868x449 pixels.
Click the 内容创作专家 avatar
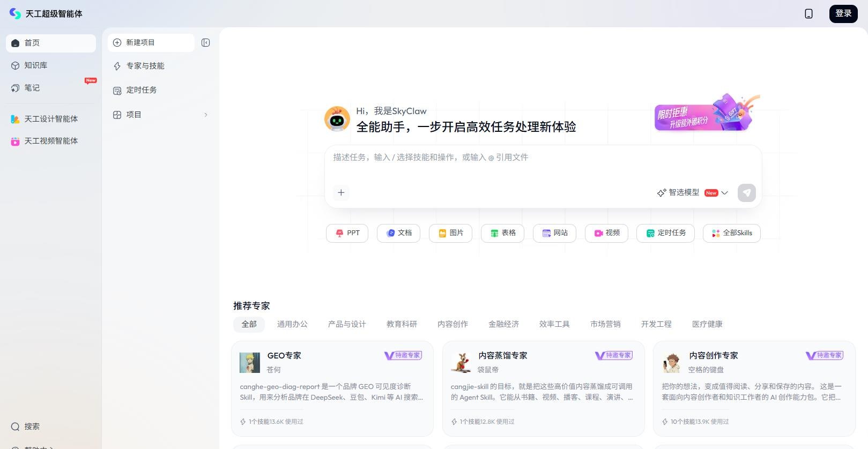[x=671, y=363]
